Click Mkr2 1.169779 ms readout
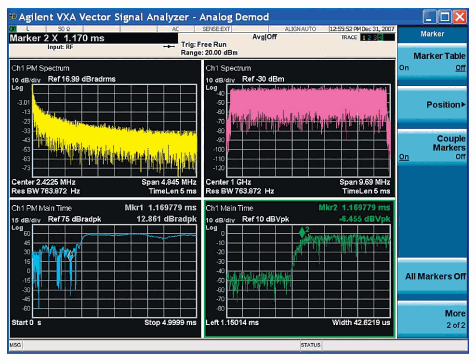The image size is (476, 362). (x=354, y=208)
